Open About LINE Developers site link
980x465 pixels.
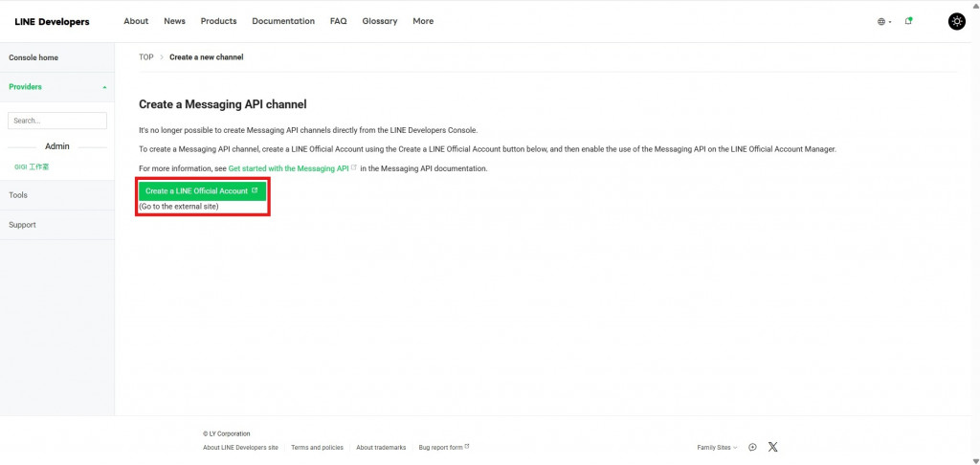240,448
